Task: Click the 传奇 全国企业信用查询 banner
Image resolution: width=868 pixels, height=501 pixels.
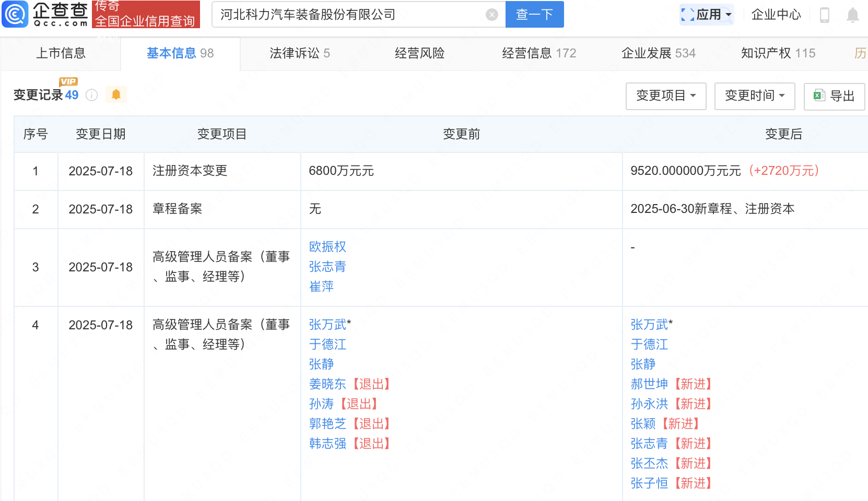Action: pyautogui.click(x=146, y=14)
